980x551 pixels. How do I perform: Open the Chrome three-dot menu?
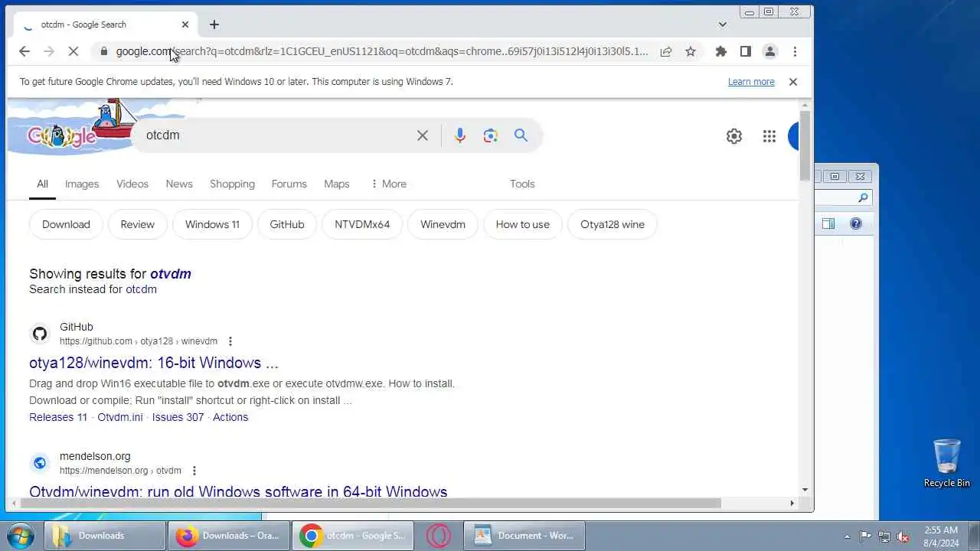click(795, 51)
